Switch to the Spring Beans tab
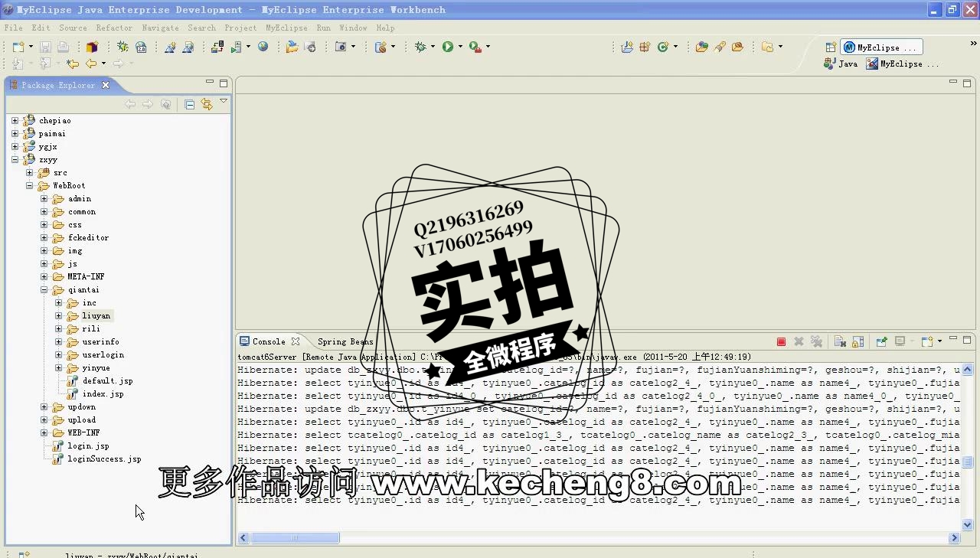The height and width of the screenshot is (558, 980). click(x=345, y=341)
